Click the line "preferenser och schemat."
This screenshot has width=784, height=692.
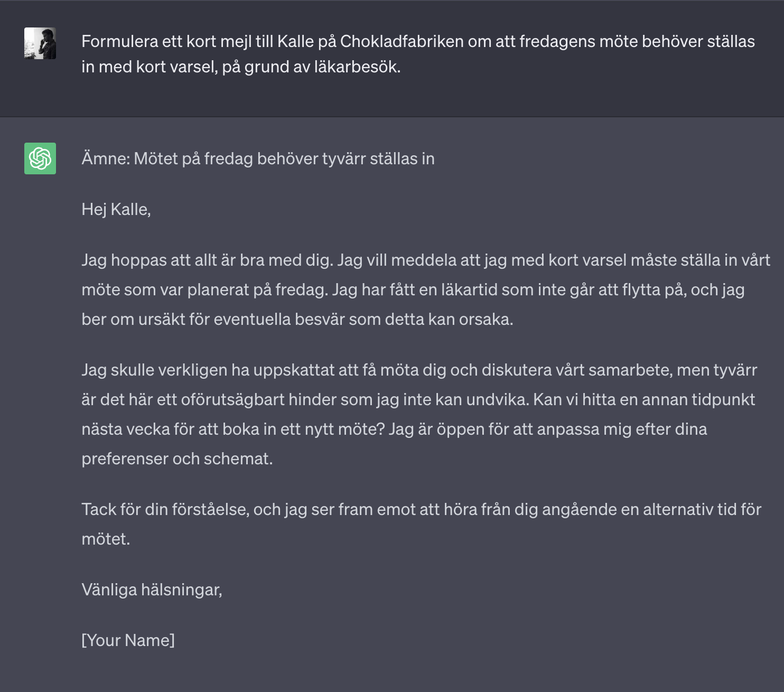177,459
